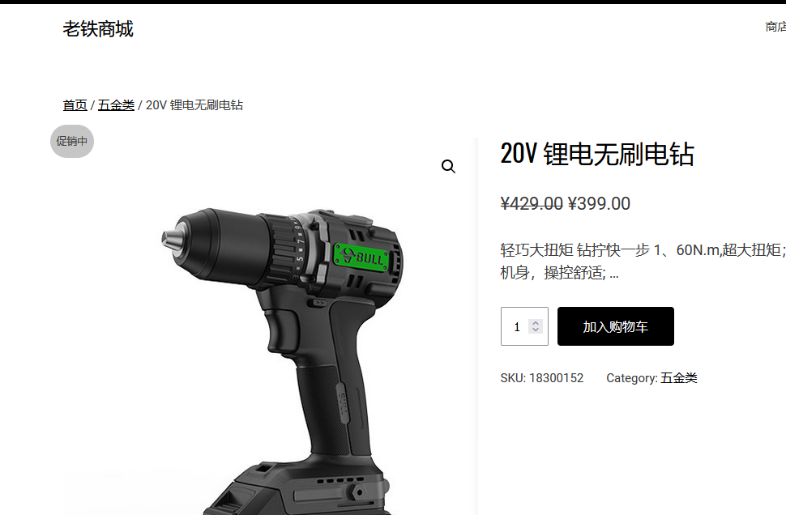This screenshot has height=532, width=786.
Task: Click the green BULL logo on the drill
Action: 361,257
